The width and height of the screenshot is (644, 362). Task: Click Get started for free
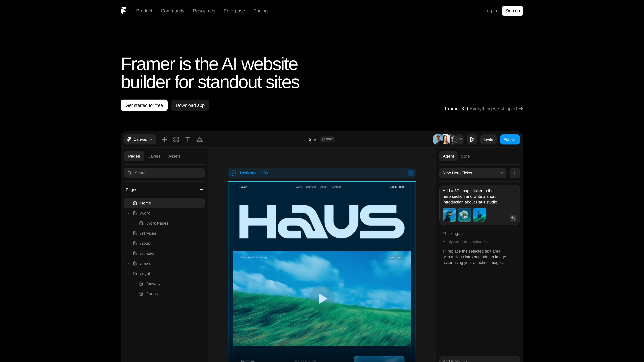click(x=144, y=105)
